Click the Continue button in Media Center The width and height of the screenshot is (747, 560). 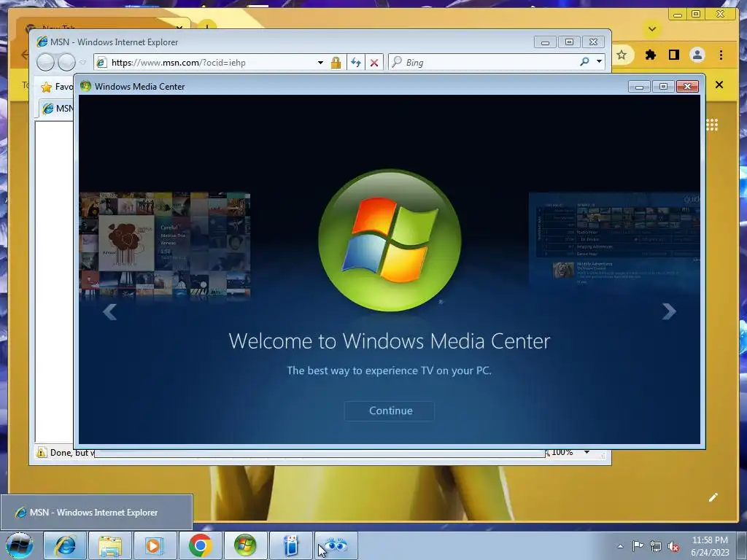390,411
